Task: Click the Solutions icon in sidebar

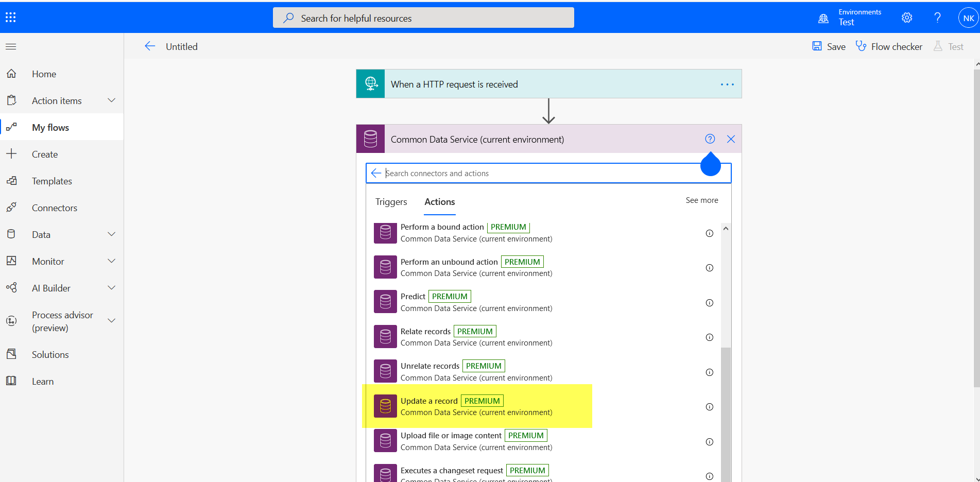Action: pos(11,354)
